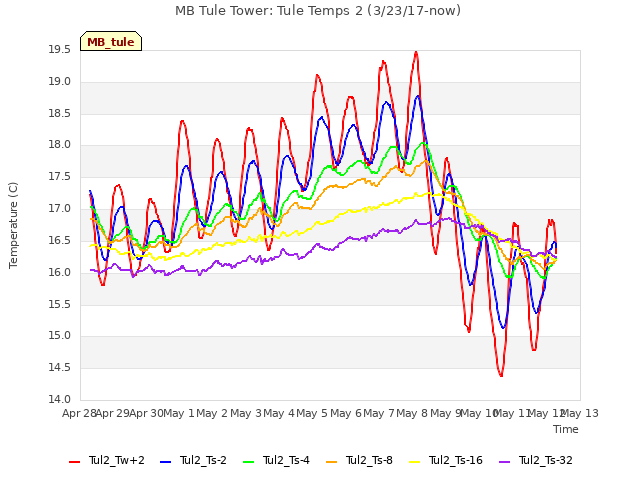Click the 16.0 y-axis tick label
This screenshot has width=640, height=480.
tap(60, 272)
